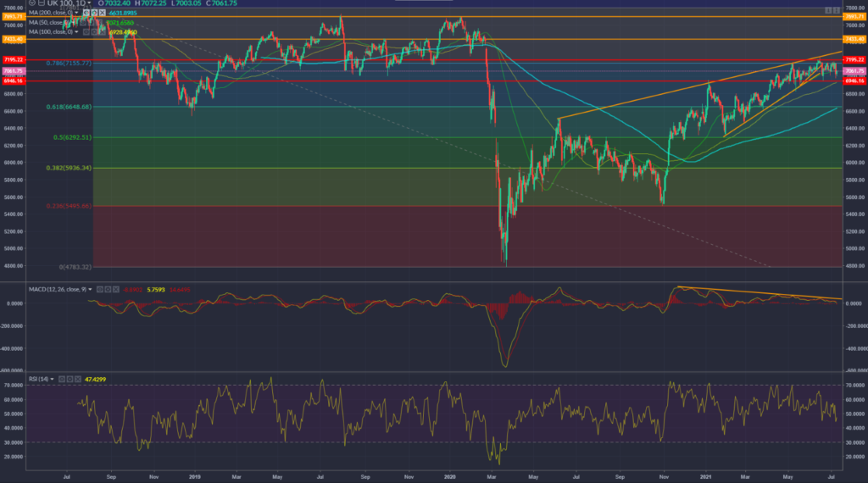Open RSI indicator settings icon
Screen dimensions: 868x483
click(x=70, y=379)
